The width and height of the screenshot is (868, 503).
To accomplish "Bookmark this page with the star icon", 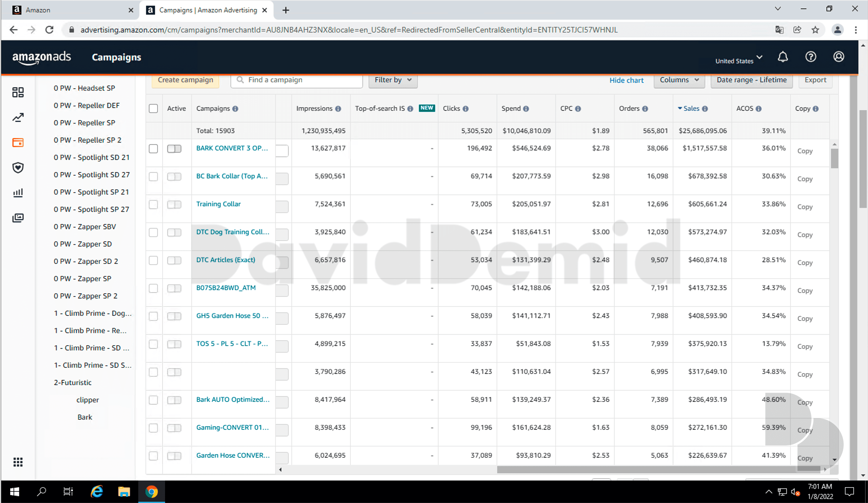I will click(x=815, y=30).
